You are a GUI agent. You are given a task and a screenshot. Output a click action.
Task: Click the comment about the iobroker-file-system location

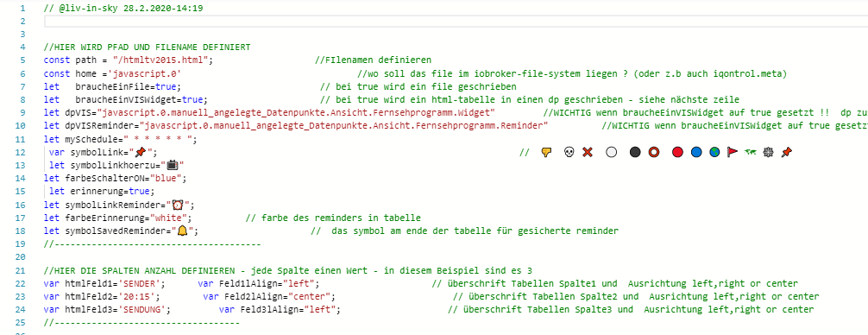[x=572, y=73]
